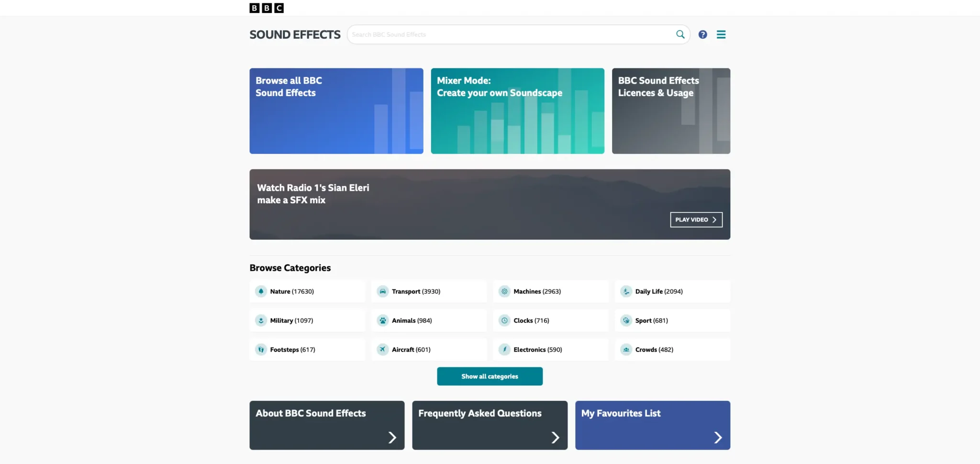Open the Transport (3930) category
The height and width of the screenshot is (464, 980).
point(429,291)
